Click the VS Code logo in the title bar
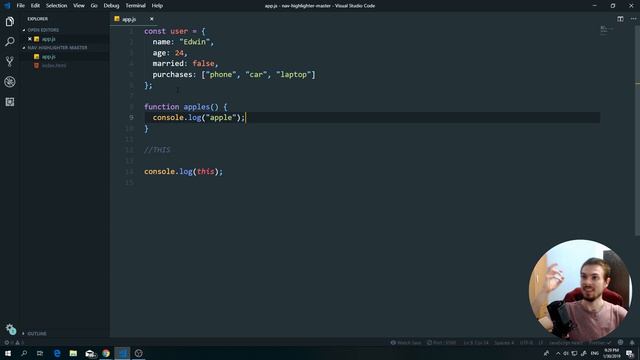 coord(7,6)
